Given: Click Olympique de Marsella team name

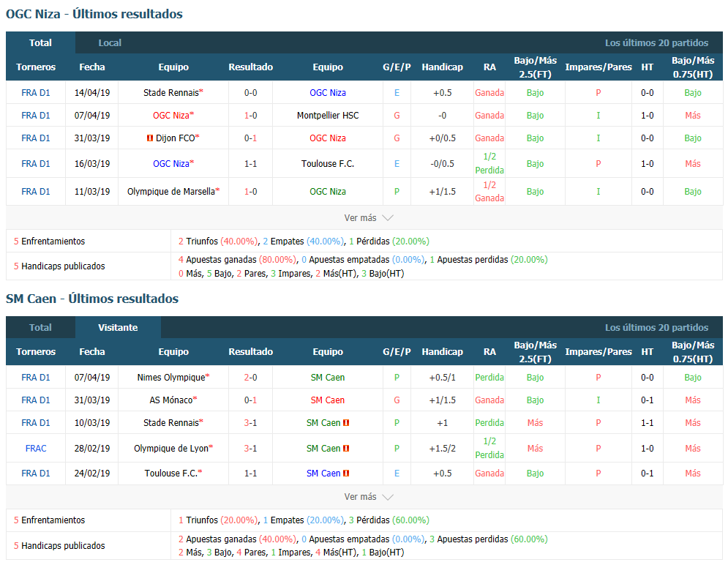Looking at the screenshot, I should point(171,192).
